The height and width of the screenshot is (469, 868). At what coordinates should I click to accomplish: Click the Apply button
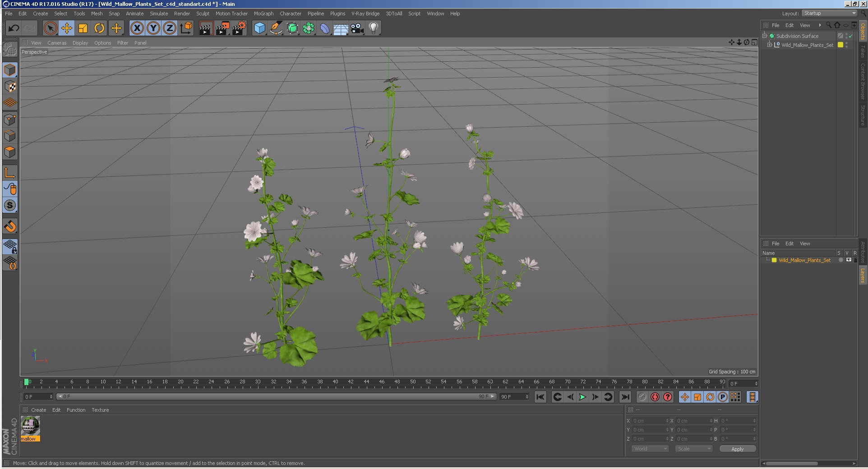point(738,449)
